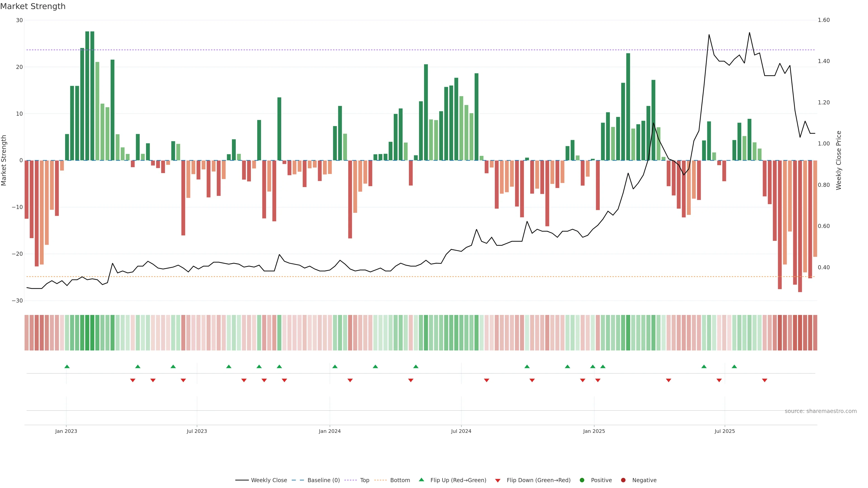The image size is (868, 488).
Task: Click the Market Strength chart title
Action: [33, 6]
